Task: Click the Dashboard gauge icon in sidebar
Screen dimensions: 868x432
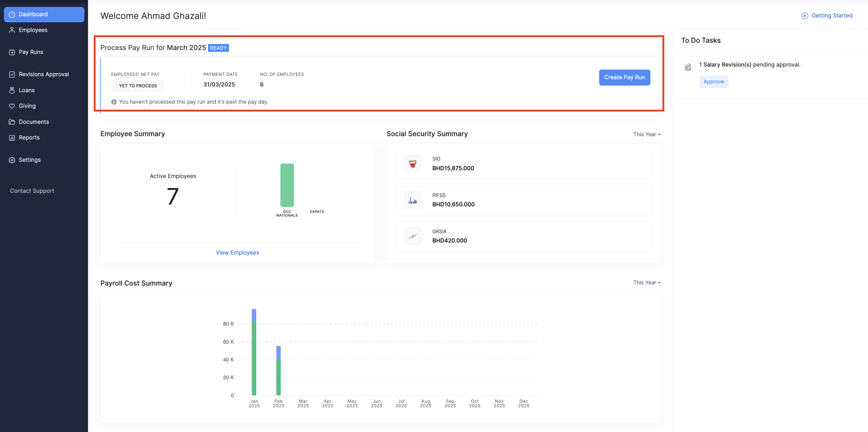Action: pyautogui.click(x=12, y=14)
